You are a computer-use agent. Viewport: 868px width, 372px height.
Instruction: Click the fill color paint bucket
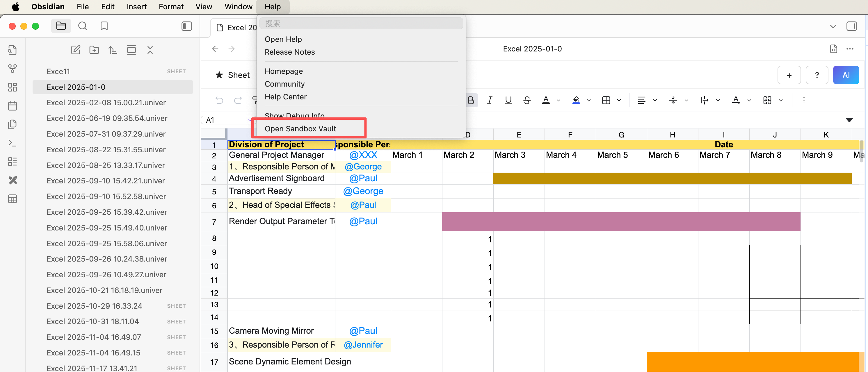click(576, 100)
